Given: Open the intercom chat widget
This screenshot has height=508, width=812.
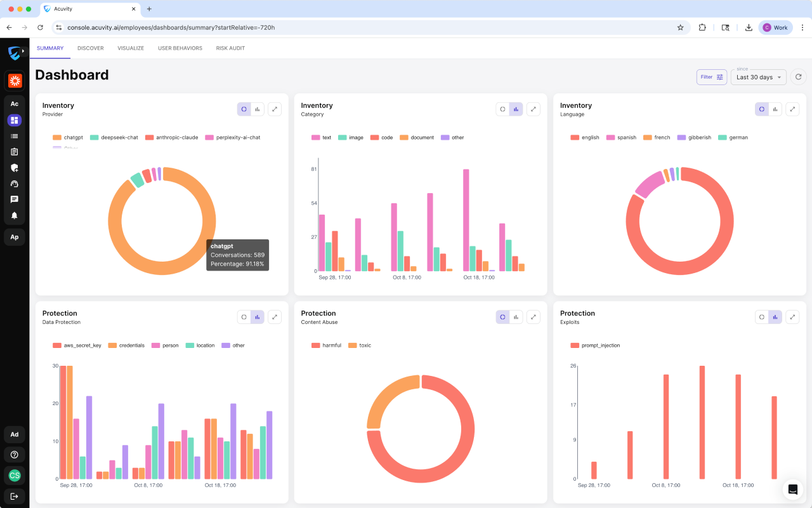Looking at the screenshot, I should pos(792,489).
